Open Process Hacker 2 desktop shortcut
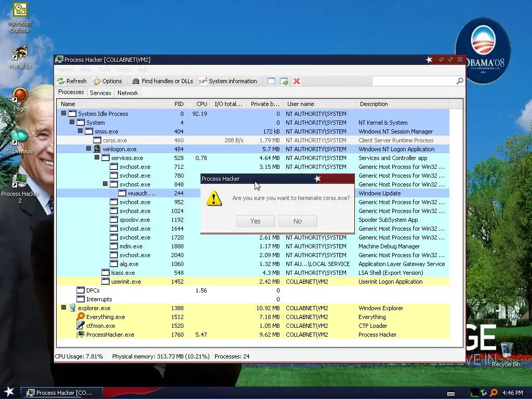This screenshot has height=399, width=532. pyautogui.click(x=20, y=188)
